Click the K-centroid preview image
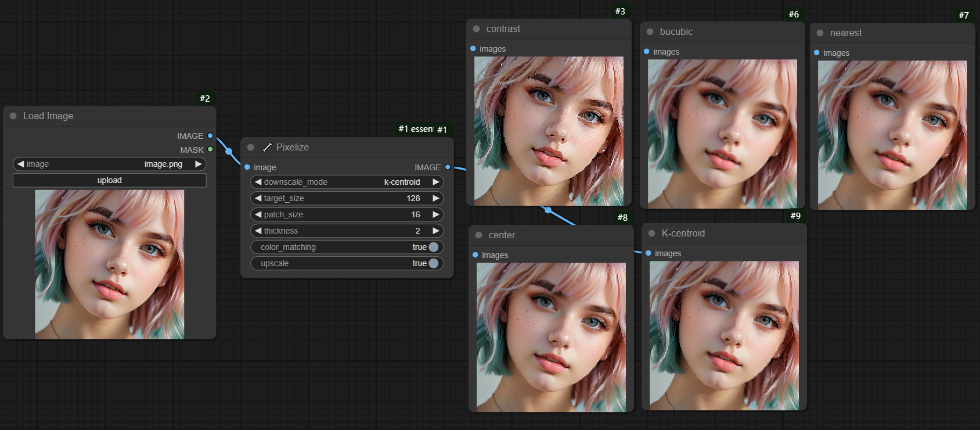This screenshot has height=430, width=980. 724,335
